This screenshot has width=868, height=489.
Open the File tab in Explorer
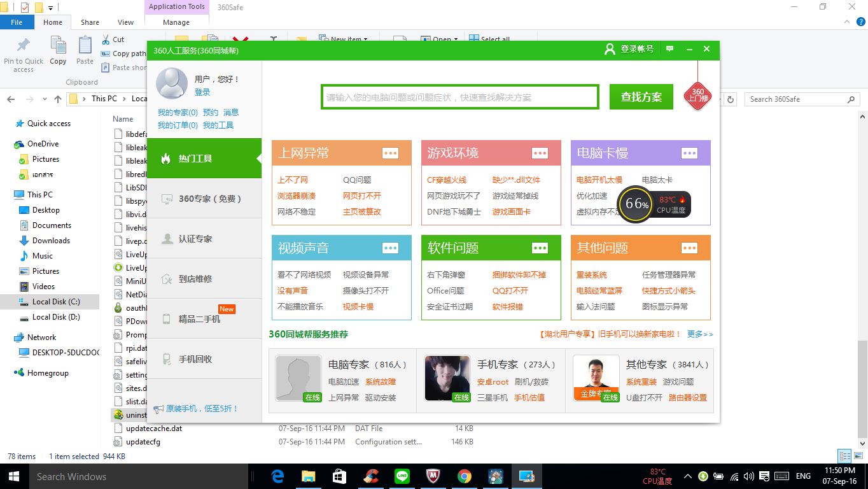point(17,22)
